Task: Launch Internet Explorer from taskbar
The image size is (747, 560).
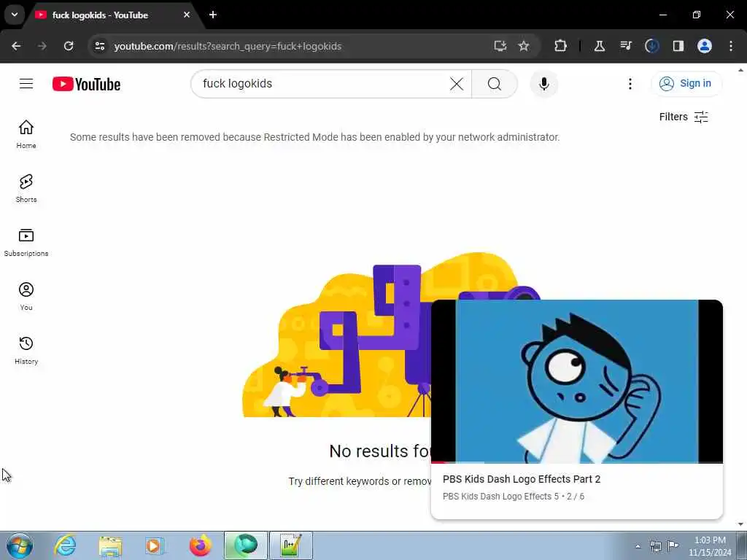Action: point(65,545)
